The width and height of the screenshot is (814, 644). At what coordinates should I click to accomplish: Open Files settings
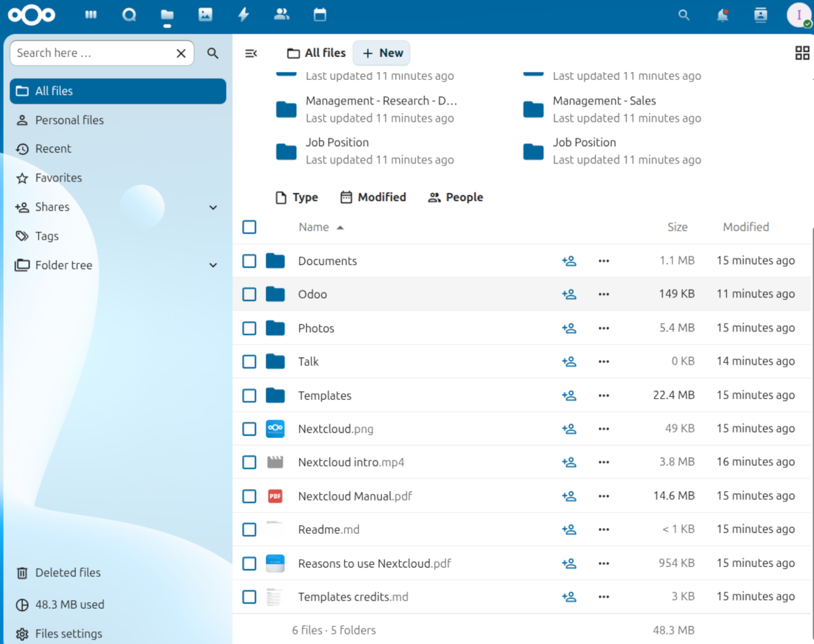point(68,634)
